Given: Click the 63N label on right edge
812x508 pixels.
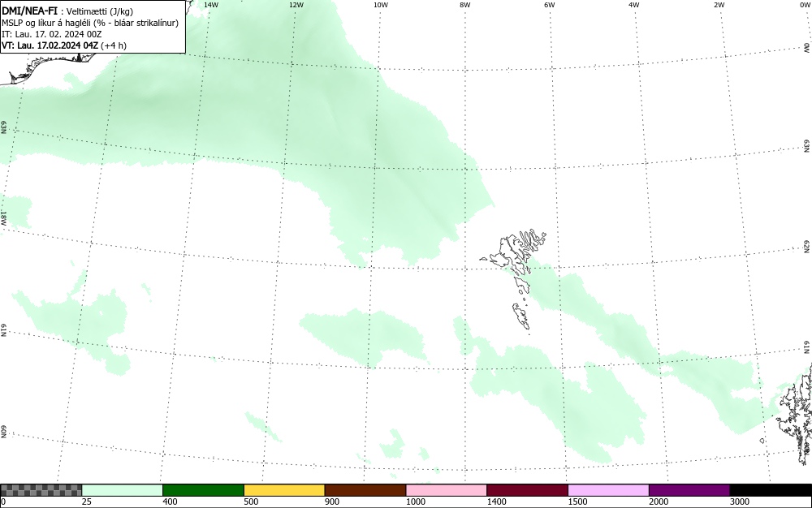Looking at the screenshot, I should coord(807,146).
